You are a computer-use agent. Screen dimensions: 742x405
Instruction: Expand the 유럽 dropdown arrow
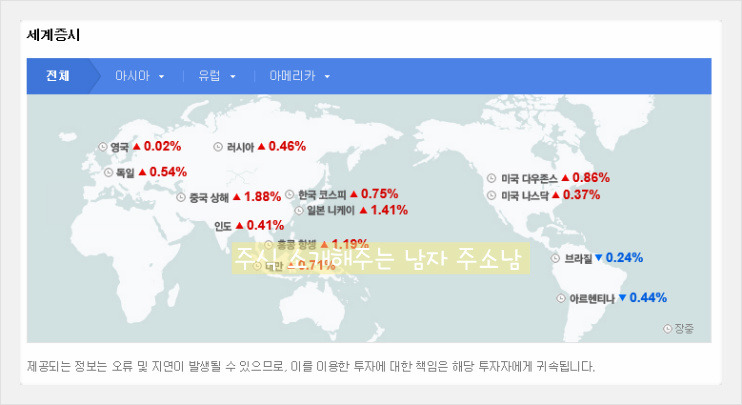(233, 76)
